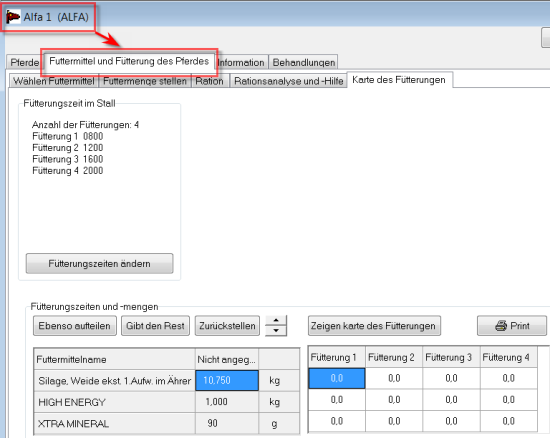Switch to the Ration subtab
Screen dimensions: 550x438
[x=209, y=81]
